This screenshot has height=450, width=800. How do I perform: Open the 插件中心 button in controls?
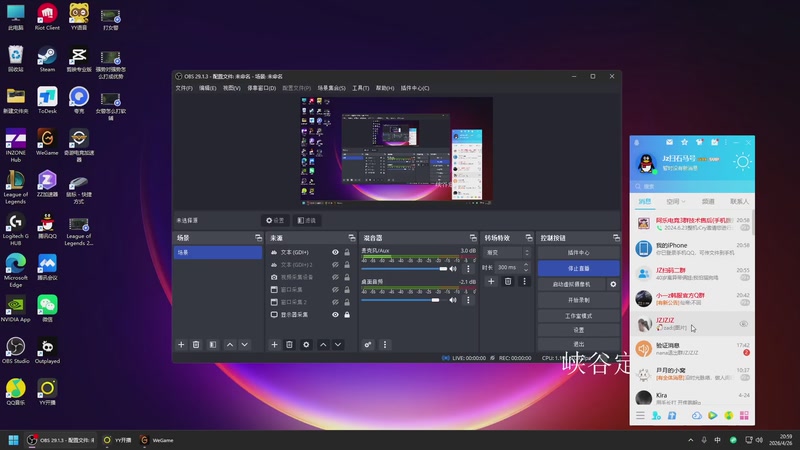tap(579, 253)
